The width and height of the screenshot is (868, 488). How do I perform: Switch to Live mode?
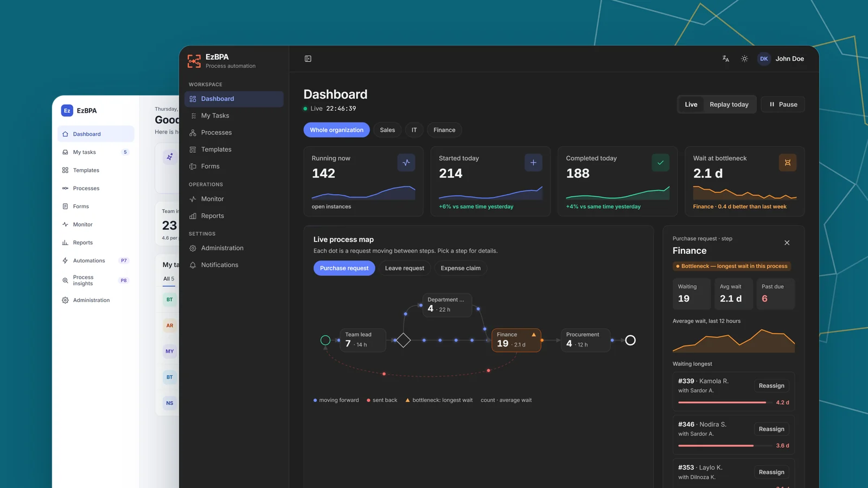pyautogui.click(x=691, y=105)
